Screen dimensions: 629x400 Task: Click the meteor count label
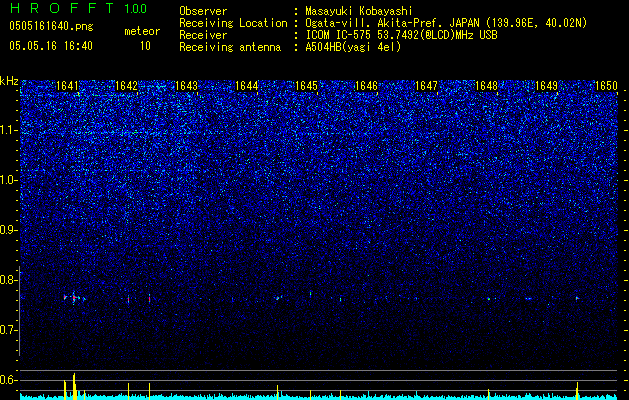pos(142,31)
